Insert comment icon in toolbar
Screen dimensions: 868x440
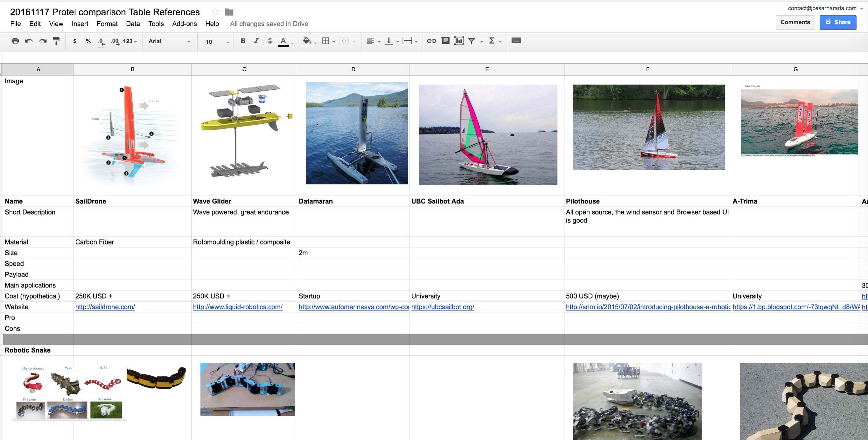point(445,41)
